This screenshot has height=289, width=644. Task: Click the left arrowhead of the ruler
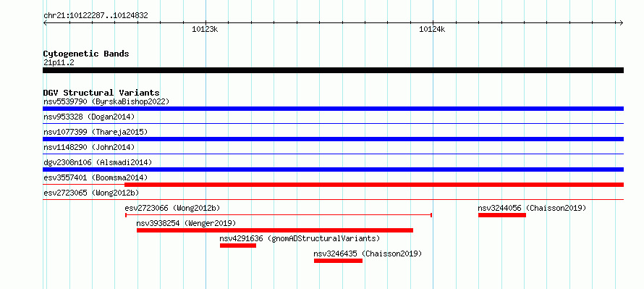[45, 22]
